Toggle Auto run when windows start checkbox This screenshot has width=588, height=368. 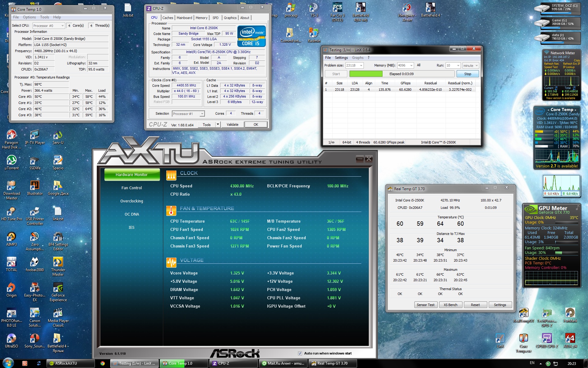[x=300, y=353]
